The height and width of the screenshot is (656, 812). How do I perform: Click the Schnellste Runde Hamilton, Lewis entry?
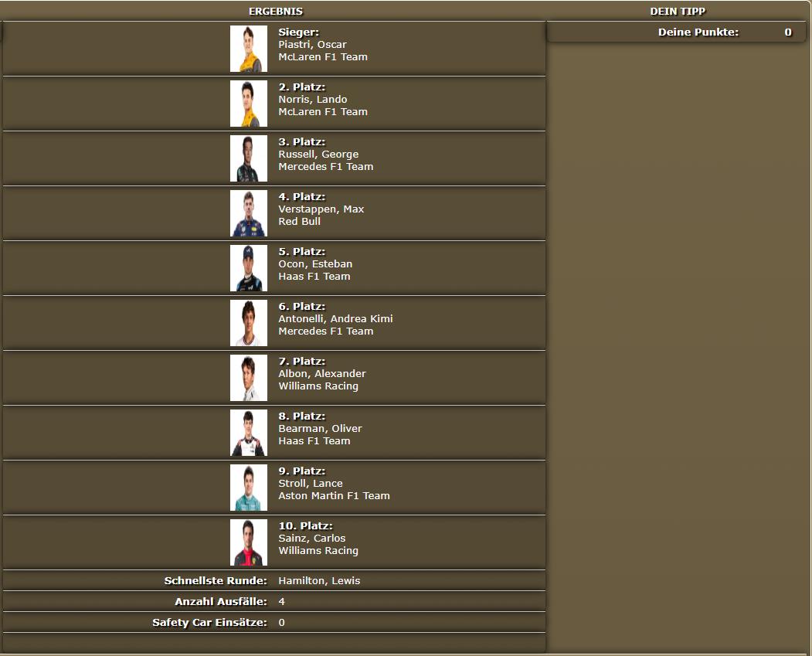(x=319, y=581)
